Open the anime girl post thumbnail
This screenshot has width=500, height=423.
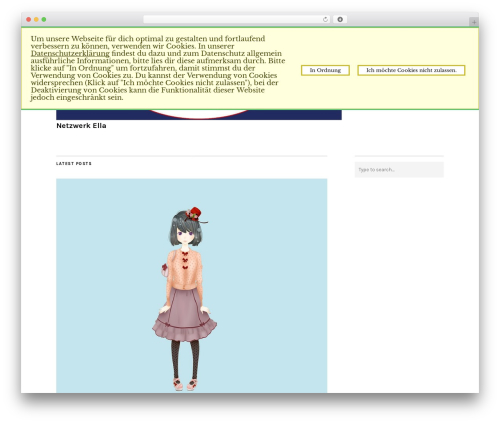pyautogui.click(x=192, y=286)
